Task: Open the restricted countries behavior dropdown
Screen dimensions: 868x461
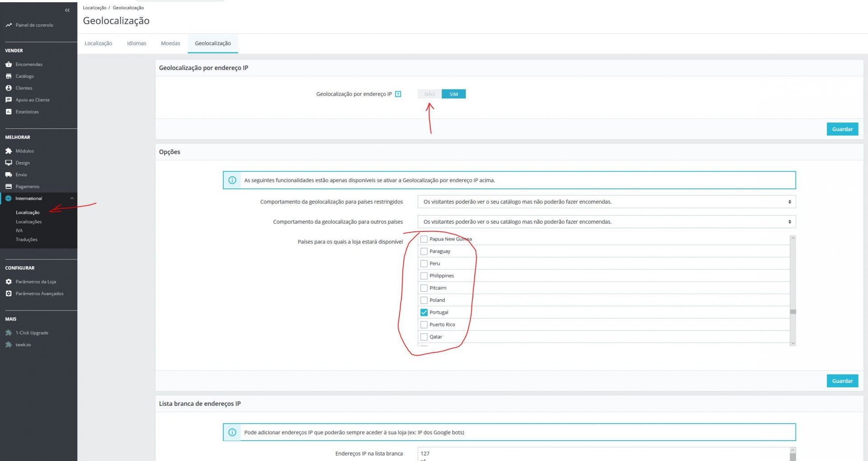Action: (607, 202)
